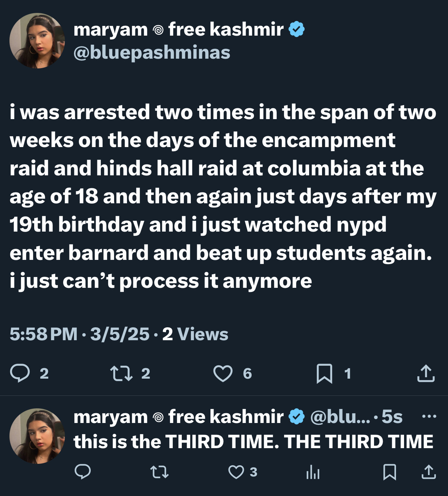
Task: Open the author's profile picture at top
Action: click(37, 41)
